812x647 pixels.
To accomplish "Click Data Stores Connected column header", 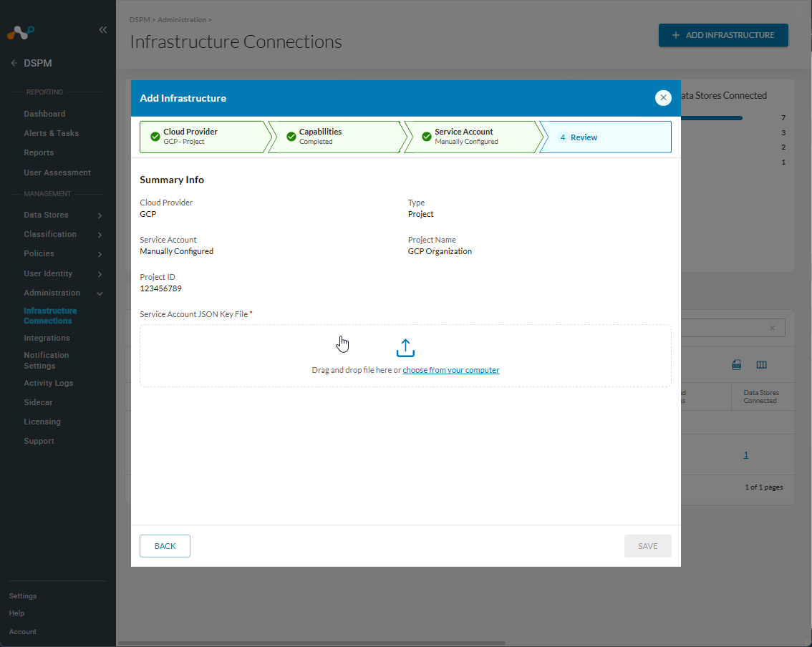I will [x=761, y=397].
